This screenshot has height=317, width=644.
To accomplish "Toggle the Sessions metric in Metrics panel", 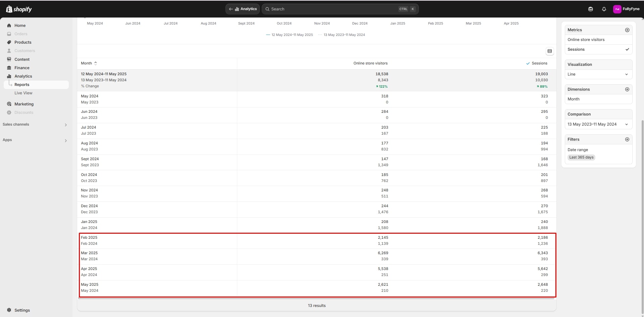I will coord(598,49).
